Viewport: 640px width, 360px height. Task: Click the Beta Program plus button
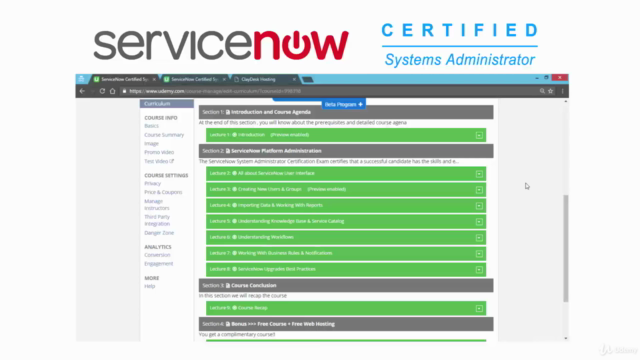(x=344, y=104)
